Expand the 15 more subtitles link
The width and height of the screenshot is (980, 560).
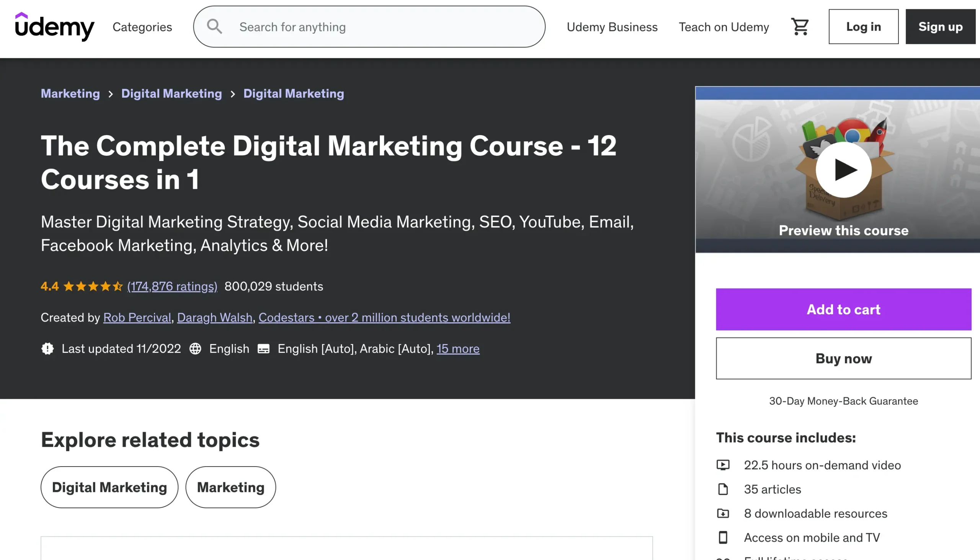tap(458, 348)
